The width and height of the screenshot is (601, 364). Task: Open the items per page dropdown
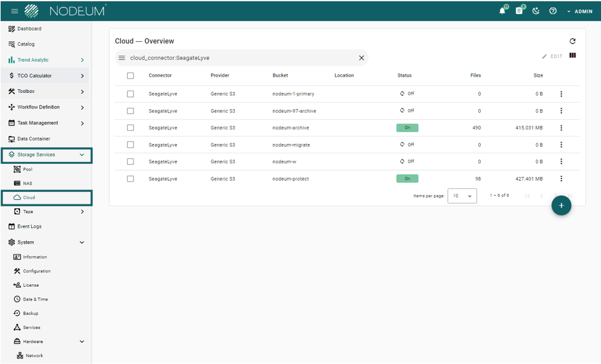(462, 196)
